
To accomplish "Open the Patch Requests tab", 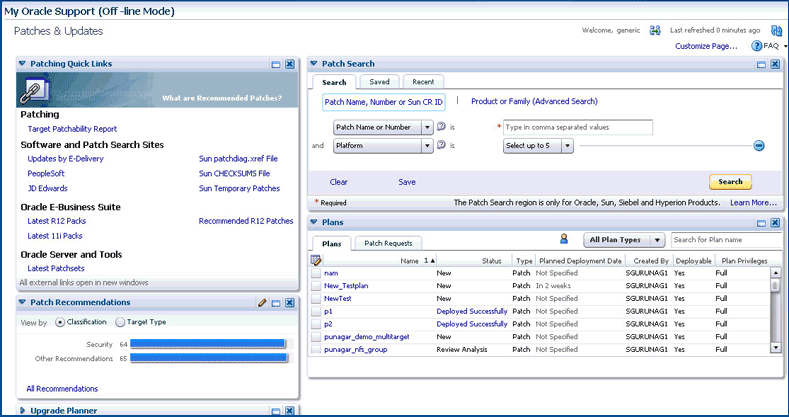I will click(388, 243).
